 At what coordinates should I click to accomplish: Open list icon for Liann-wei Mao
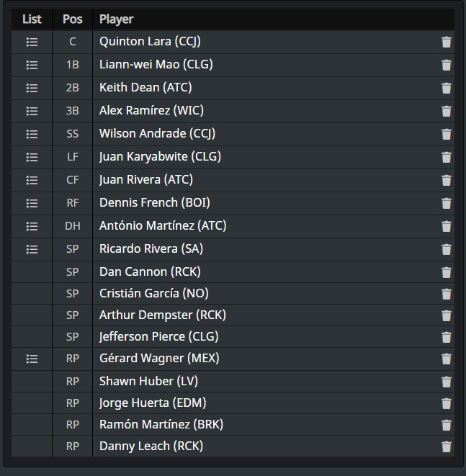[x=32, y=65]
